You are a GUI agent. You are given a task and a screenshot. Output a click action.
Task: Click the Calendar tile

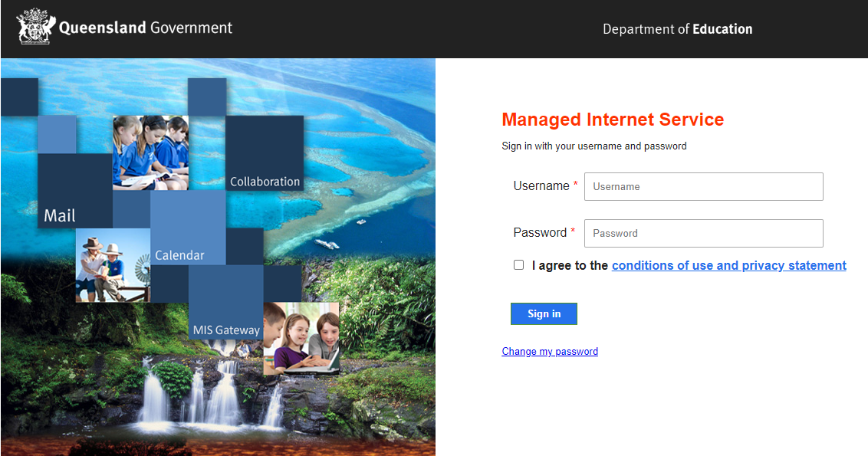[188, 228]
